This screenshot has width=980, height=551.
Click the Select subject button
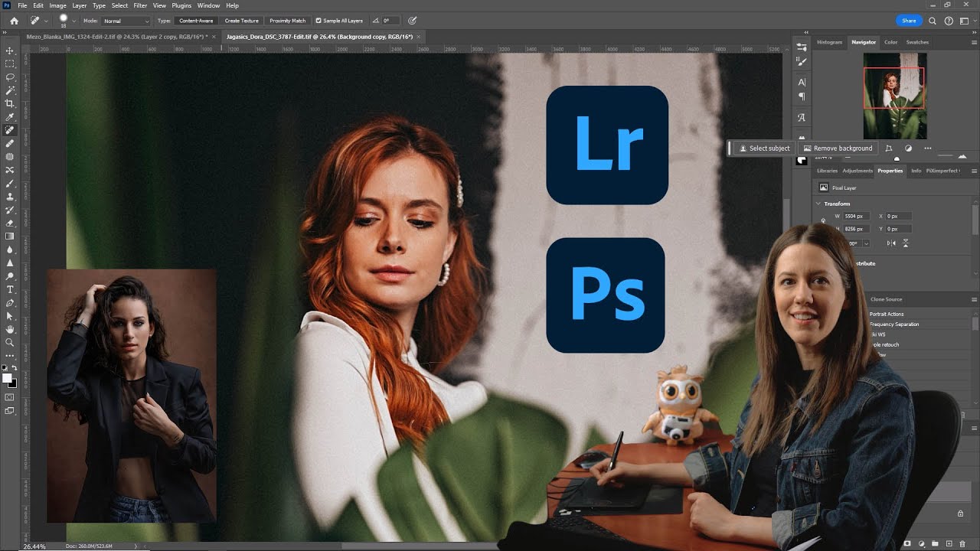coord(763,148)
